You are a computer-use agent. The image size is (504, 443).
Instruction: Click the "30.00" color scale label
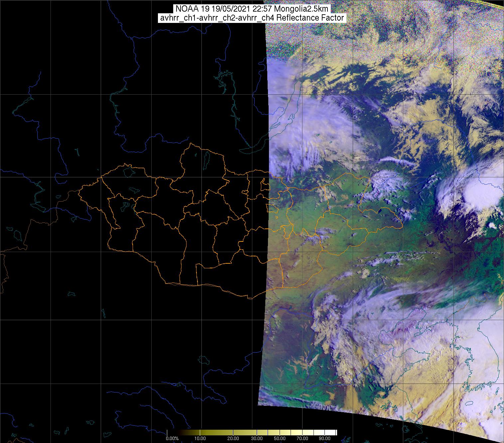tap(257, 438)
